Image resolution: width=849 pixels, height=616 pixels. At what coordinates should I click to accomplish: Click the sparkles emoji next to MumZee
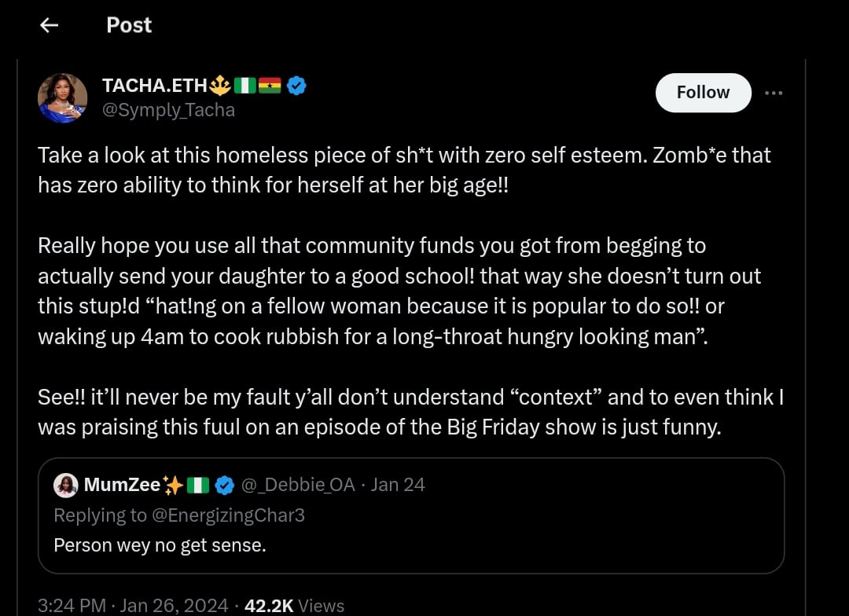coord(173,486)
